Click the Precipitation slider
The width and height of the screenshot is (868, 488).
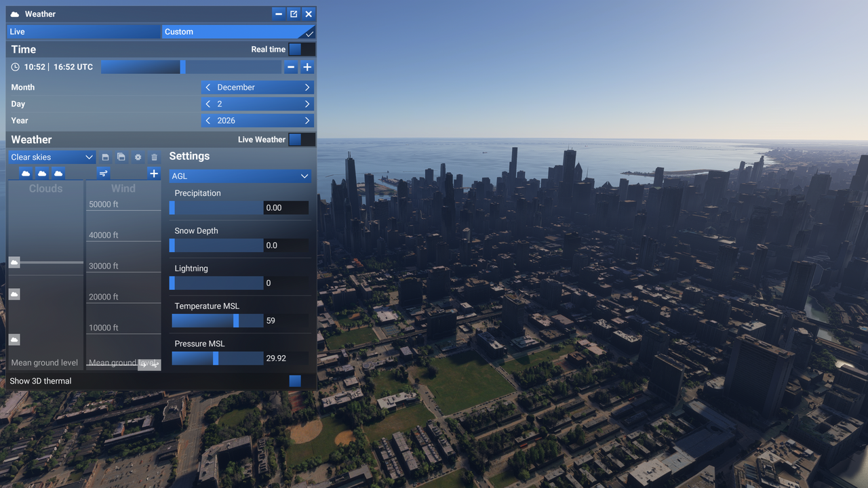[216, 207]
